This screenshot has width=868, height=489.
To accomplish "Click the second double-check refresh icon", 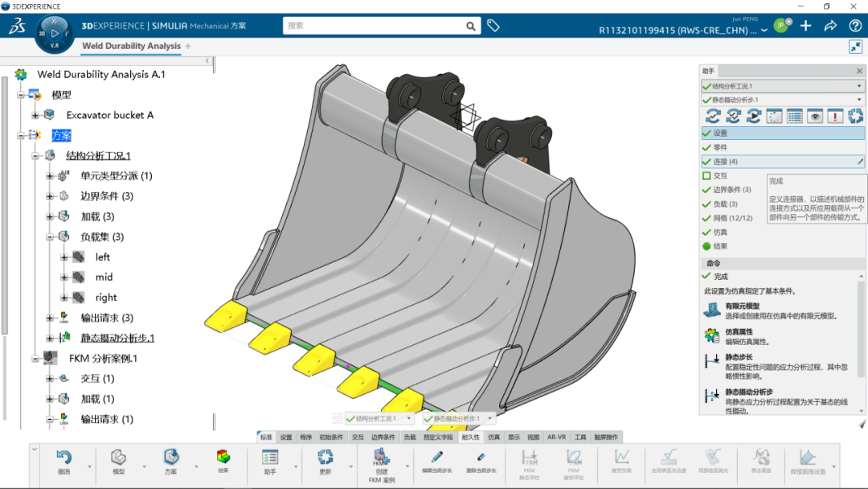I will click(734, 116).
